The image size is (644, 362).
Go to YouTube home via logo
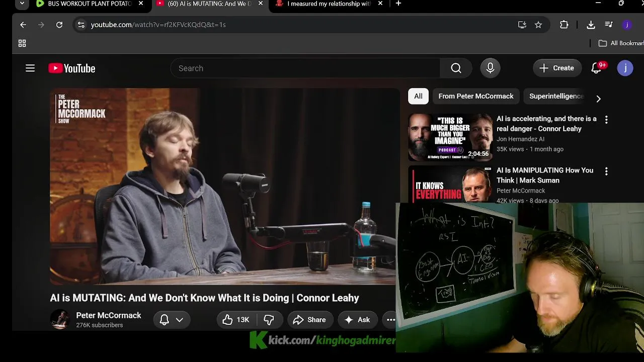pos(72,68)
